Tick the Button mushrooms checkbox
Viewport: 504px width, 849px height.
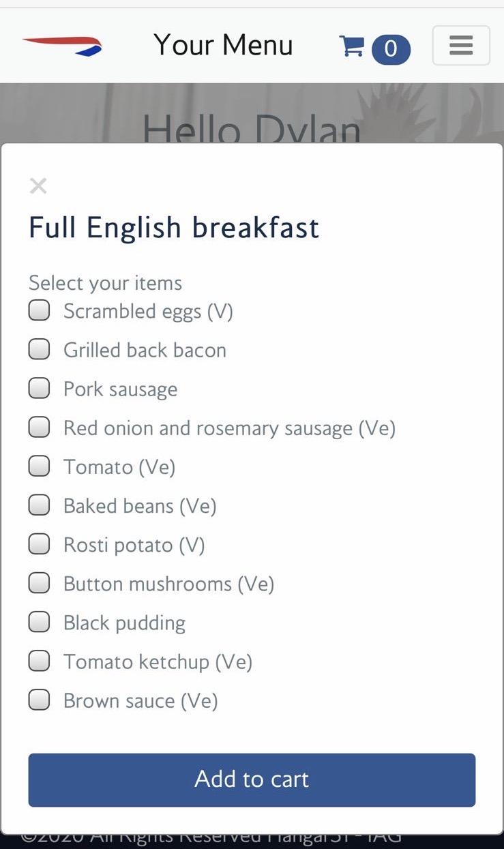point(40,583)
